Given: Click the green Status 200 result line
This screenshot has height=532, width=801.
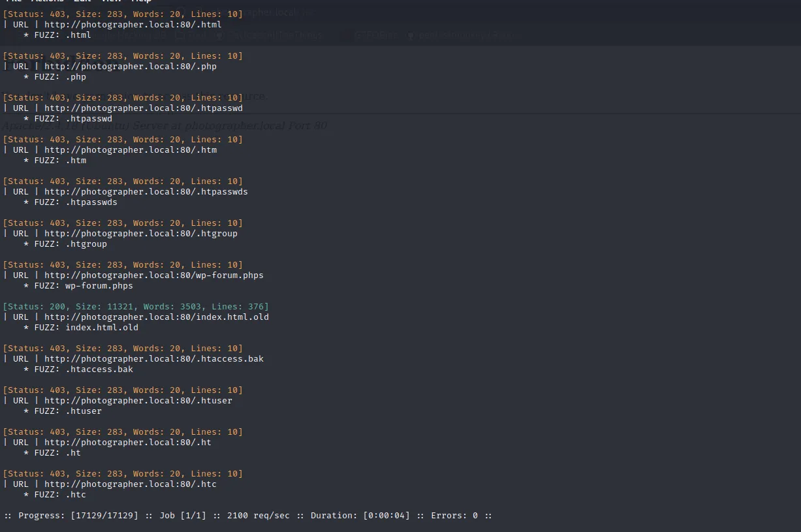Looking at the screenshot, I should [x=136, y=307].
